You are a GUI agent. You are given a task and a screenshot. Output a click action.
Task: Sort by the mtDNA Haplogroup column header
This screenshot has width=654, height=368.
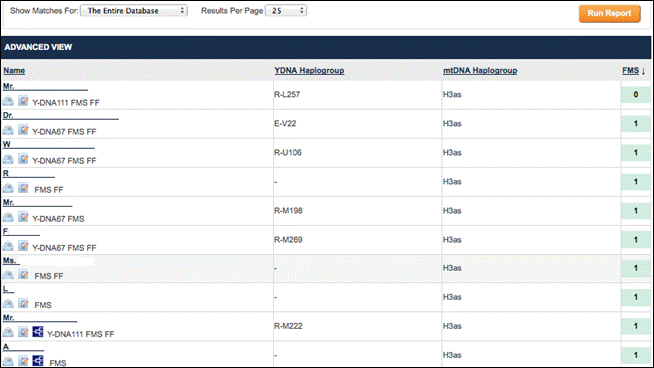(480, 71)
